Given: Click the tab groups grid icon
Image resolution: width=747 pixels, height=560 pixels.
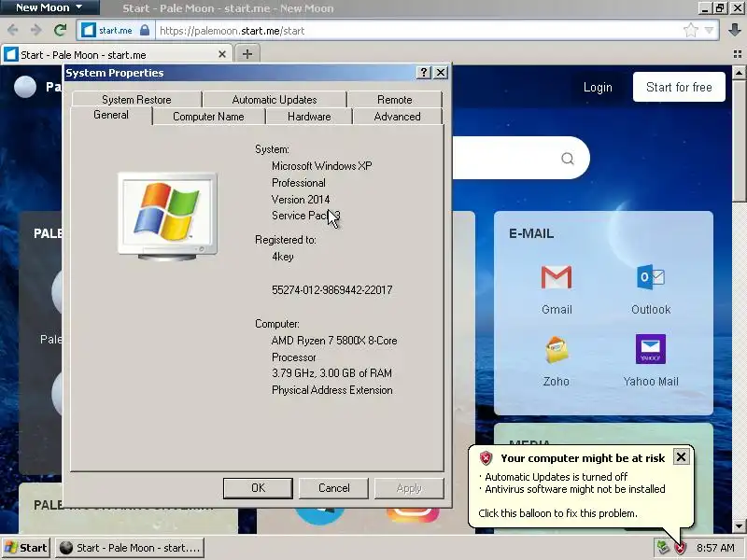Looking at the screenshot, I should coord(738,54).
